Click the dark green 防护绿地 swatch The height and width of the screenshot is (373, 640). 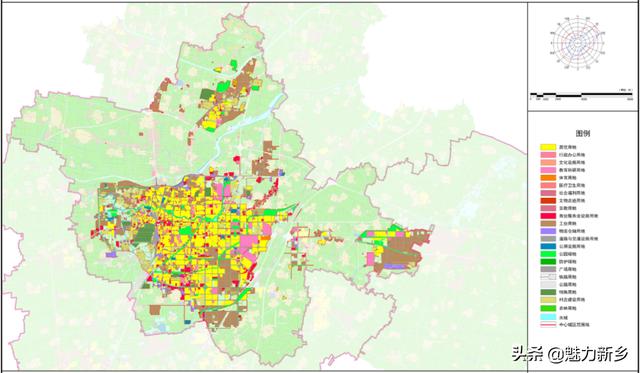tap(548, 262)
